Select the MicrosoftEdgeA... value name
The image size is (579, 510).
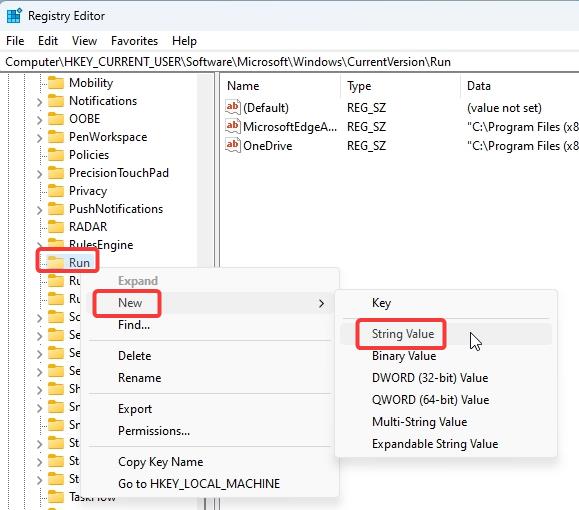(290, 127)
